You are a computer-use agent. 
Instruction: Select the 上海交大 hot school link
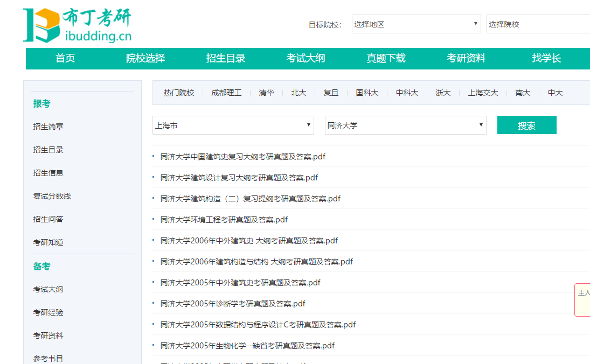point(483,93)
